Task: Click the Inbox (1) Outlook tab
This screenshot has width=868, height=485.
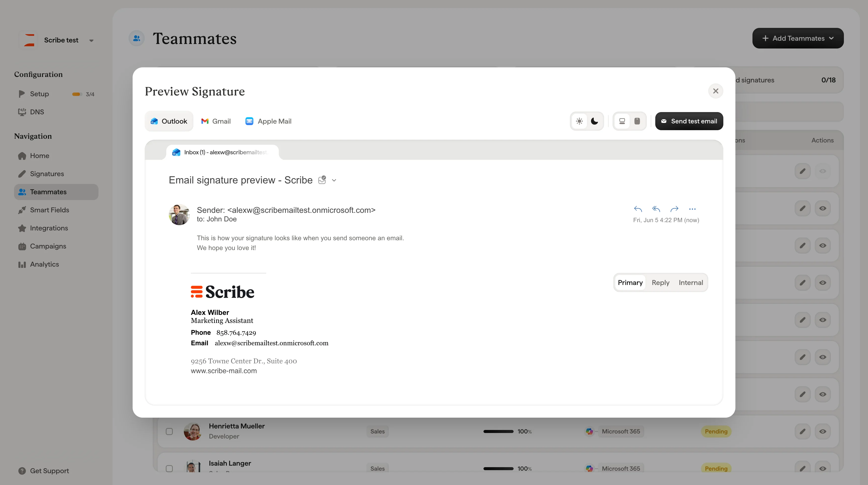Action: (x=222, y=152)
